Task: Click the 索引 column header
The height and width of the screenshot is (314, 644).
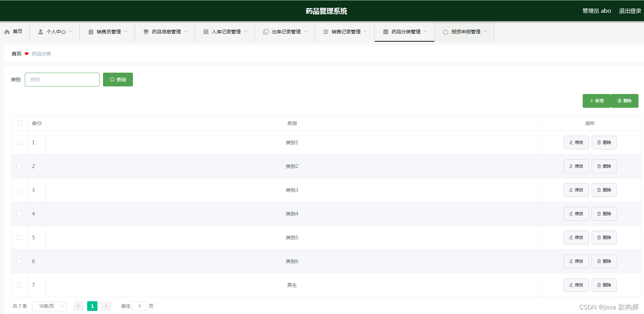Action: click(x=37, y=123)
